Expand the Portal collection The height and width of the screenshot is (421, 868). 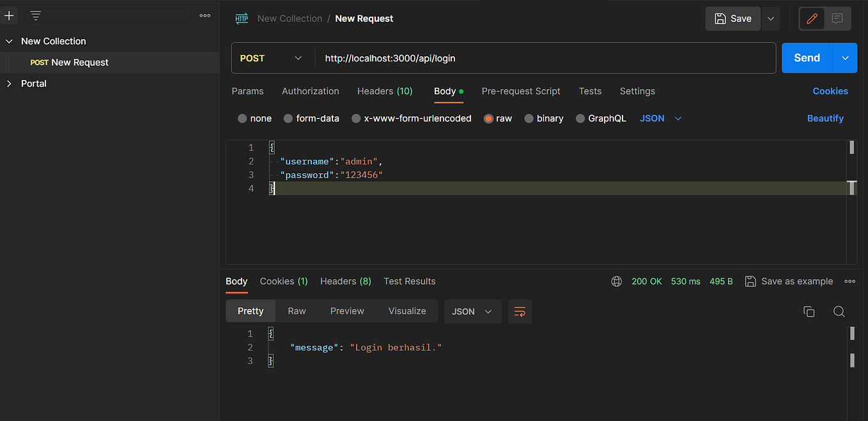[9, 84]
